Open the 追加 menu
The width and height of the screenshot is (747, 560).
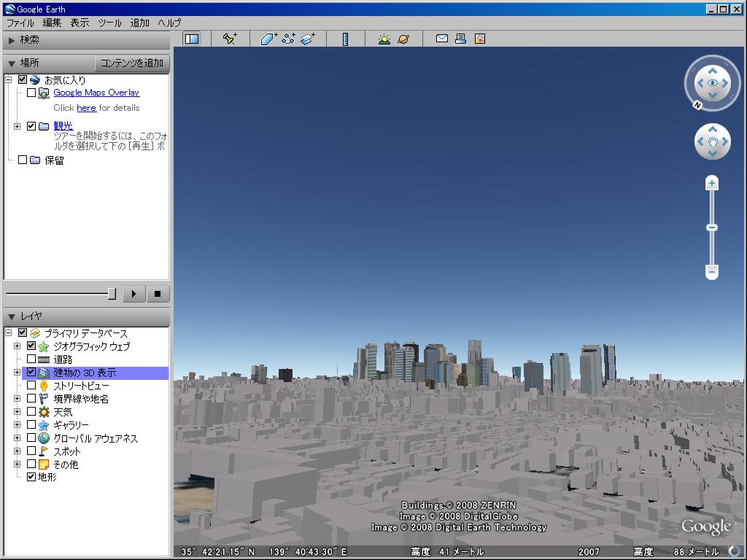tap(139, 23)
